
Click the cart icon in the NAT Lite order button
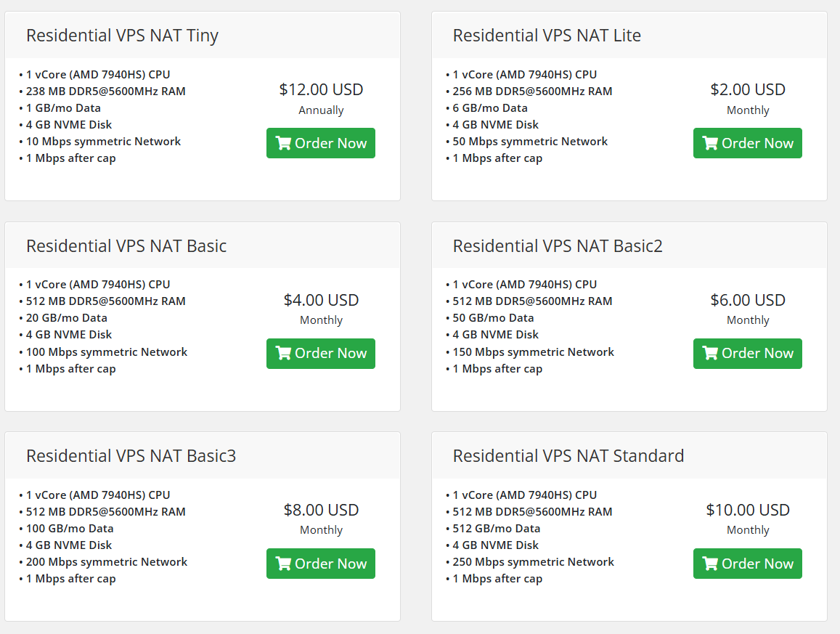tap(710, 143)
